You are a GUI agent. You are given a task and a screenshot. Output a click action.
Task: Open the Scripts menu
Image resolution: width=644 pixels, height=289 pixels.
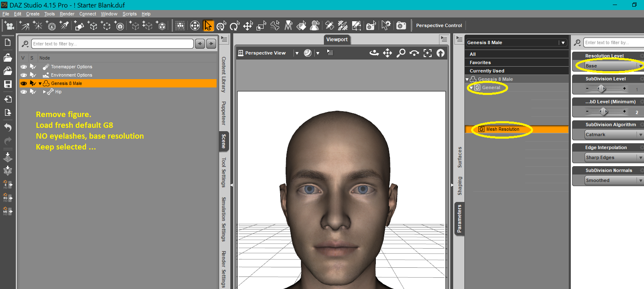[129, 14]
